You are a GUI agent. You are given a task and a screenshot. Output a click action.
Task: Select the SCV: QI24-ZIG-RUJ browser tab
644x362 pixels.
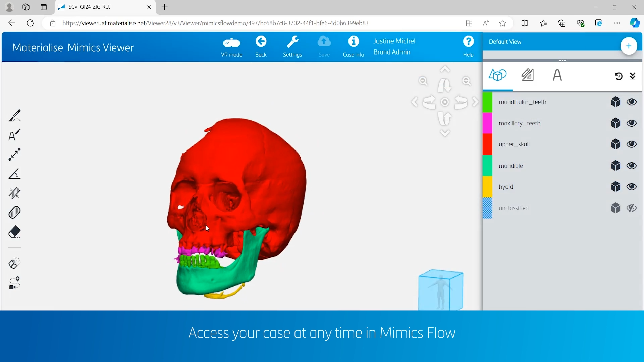tap(105, 7)
